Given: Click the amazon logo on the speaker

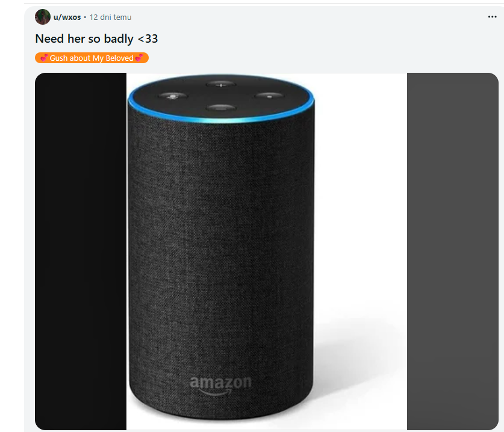Looking at the screenshot, I should (x=220, y=385).
